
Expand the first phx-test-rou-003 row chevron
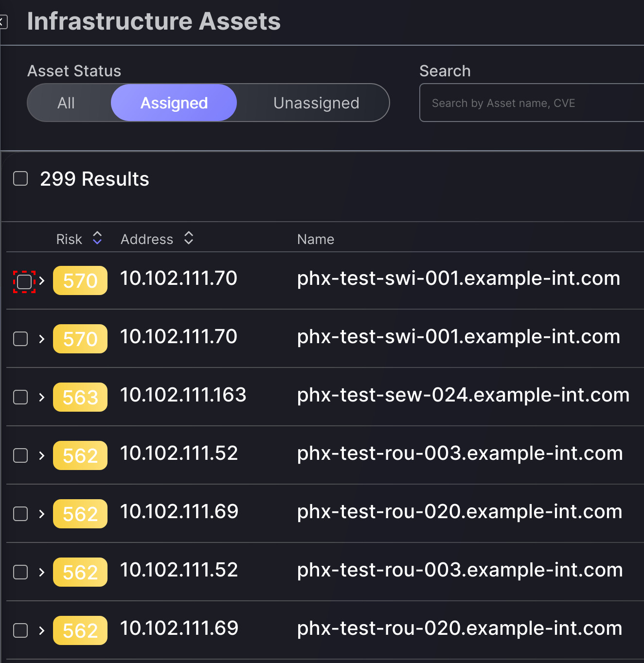42,455
